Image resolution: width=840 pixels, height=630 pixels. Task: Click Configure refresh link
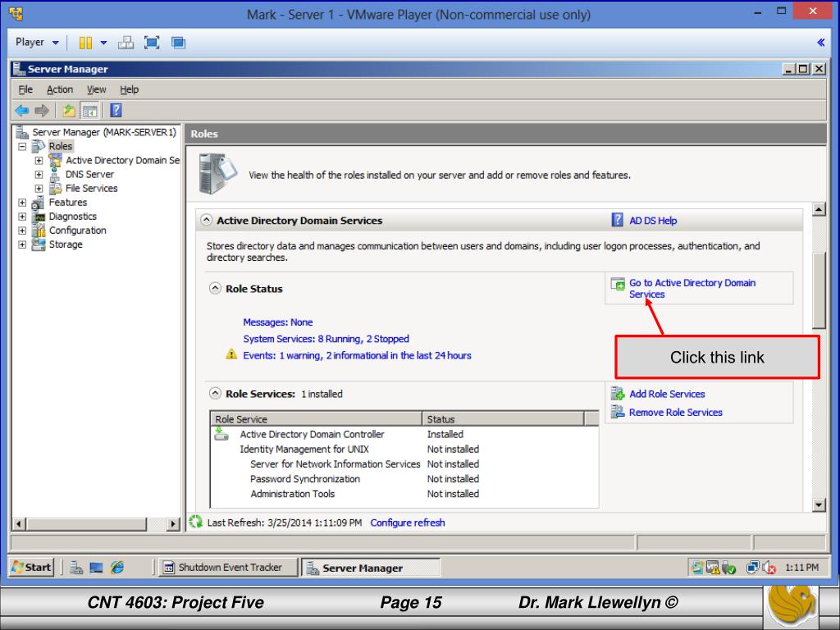pos(407,523)
